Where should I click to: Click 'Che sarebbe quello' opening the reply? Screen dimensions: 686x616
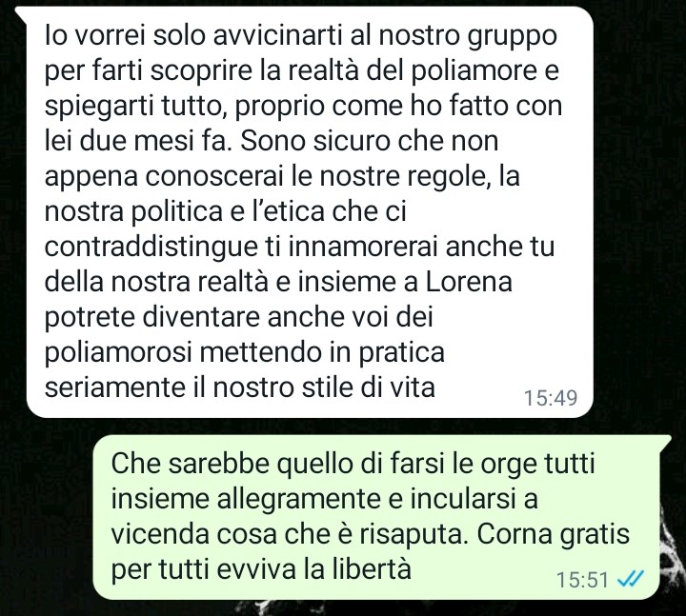tap(232, 465)
